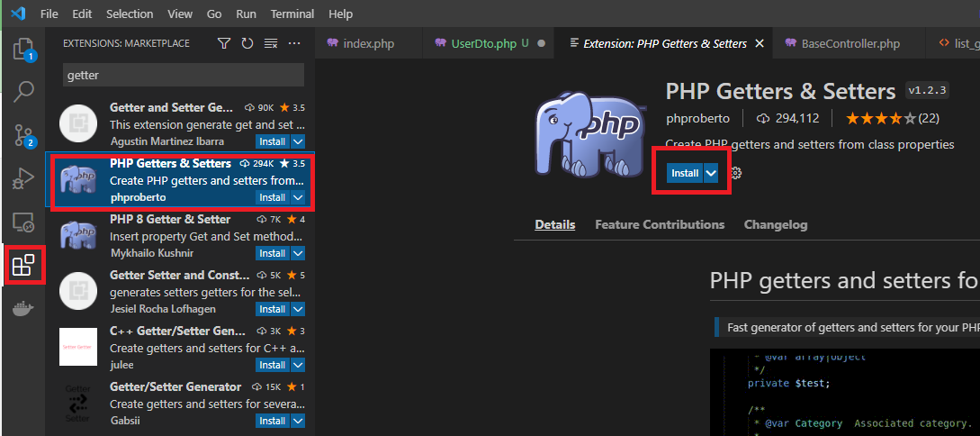
Task: Click the Getter Setter and Constructor placeholder icon
Action: click(x=78, y=291)
